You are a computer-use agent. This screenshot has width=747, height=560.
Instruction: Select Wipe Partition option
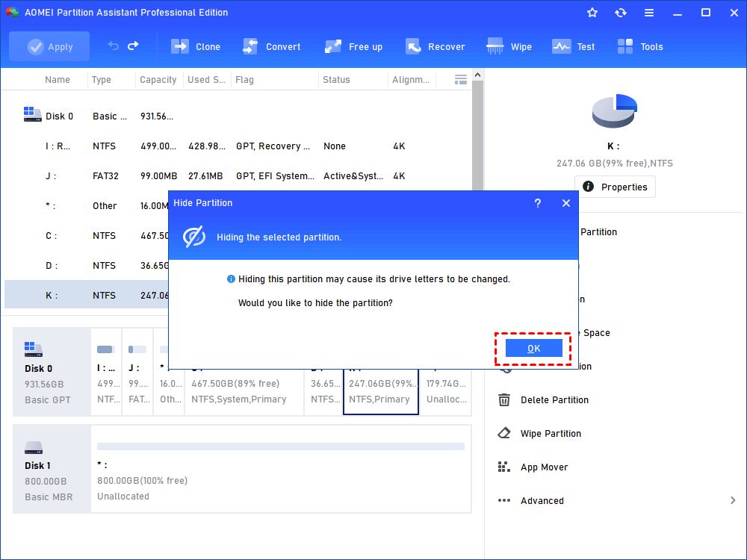click(x=539, y=433)
